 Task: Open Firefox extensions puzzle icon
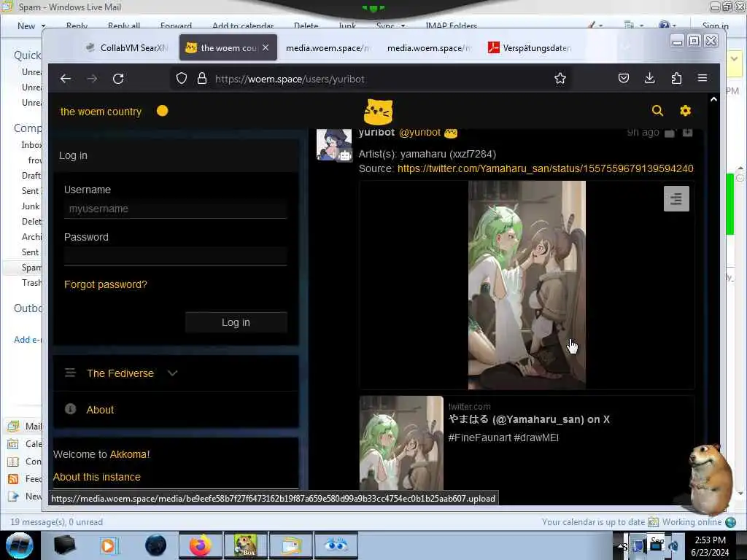click(676, 79)
